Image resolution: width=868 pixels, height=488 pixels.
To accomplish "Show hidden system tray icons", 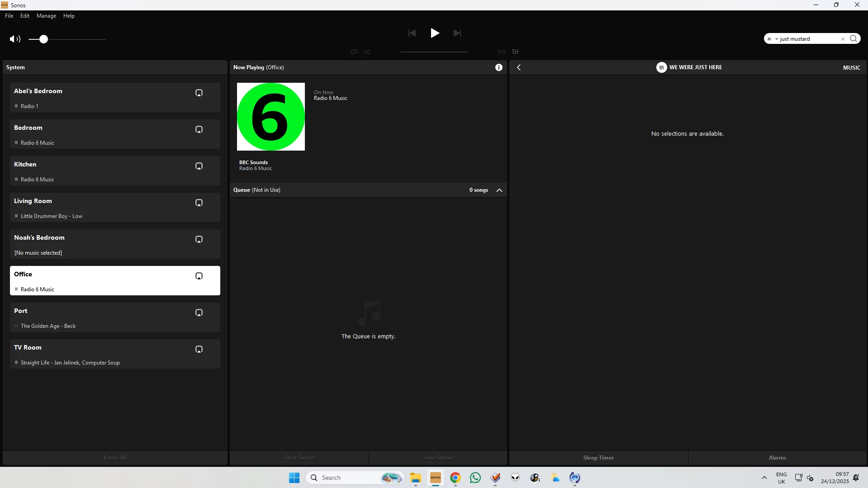I will 764,478.
